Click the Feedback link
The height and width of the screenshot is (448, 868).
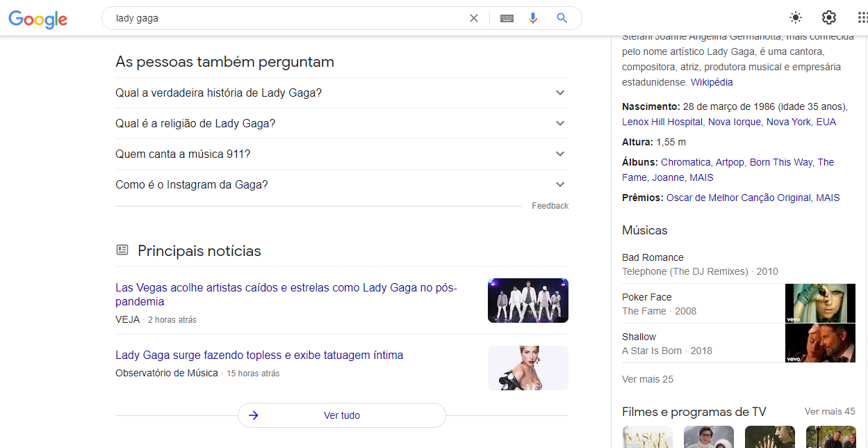click(550, 206)
